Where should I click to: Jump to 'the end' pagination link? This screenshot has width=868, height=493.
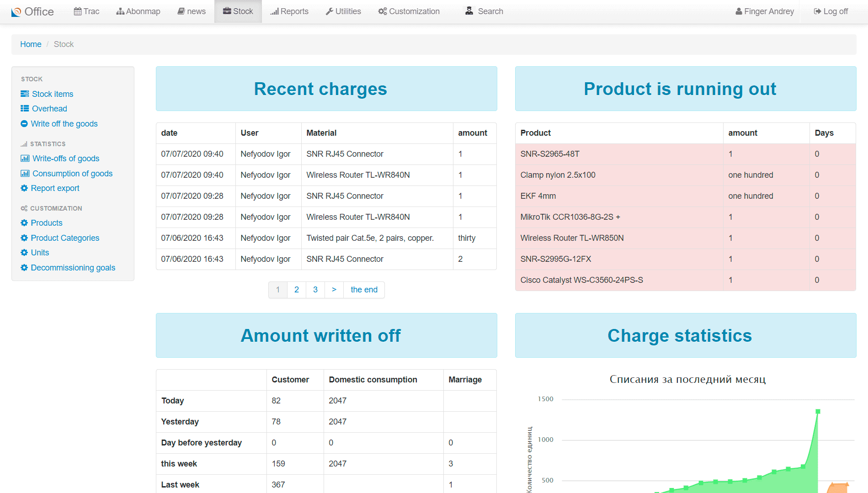(x=364, y=290)
